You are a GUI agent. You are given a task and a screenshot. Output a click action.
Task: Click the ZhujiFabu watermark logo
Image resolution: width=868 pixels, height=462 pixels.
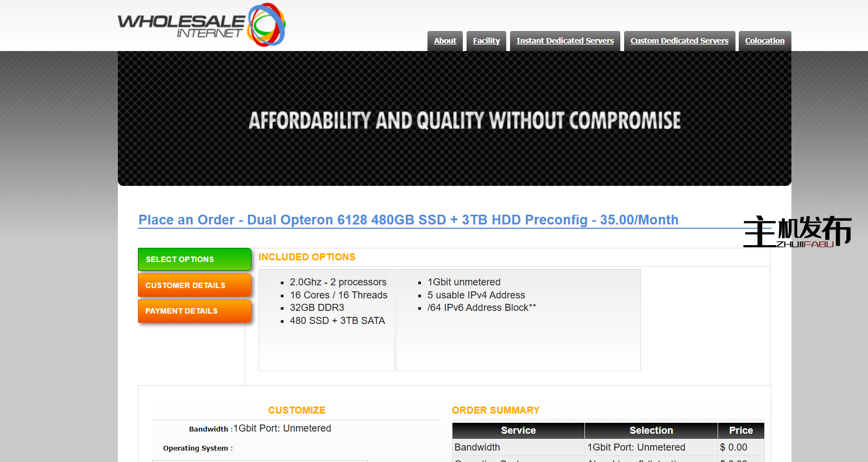796,232
